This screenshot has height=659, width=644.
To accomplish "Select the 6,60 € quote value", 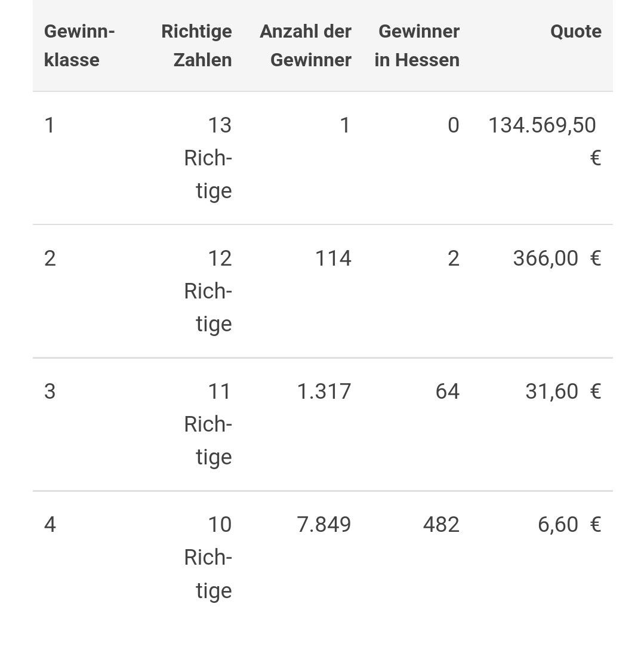I will [x=569, y=525].
